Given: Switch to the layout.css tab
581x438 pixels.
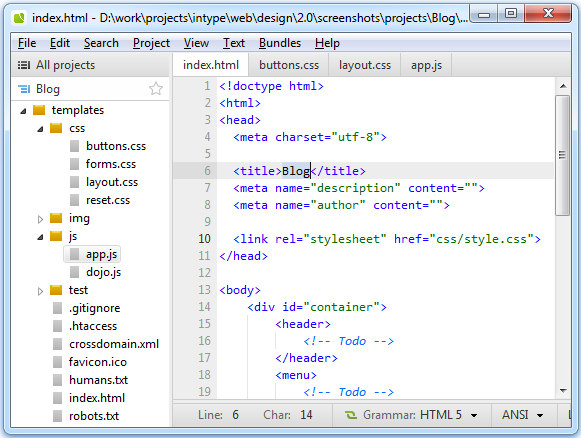Looking at the screenshot, I should 365,65.
